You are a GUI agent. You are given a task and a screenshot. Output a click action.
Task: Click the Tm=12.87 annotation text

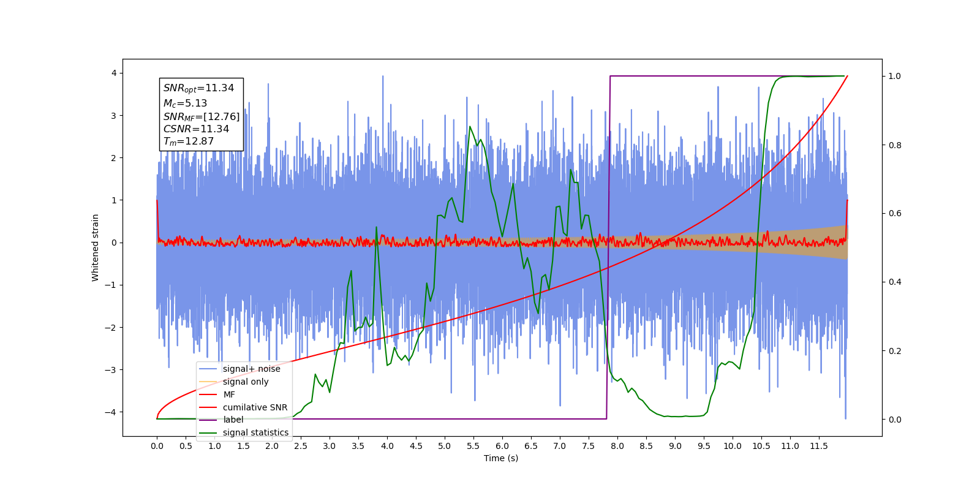click(x=189, y=141)
